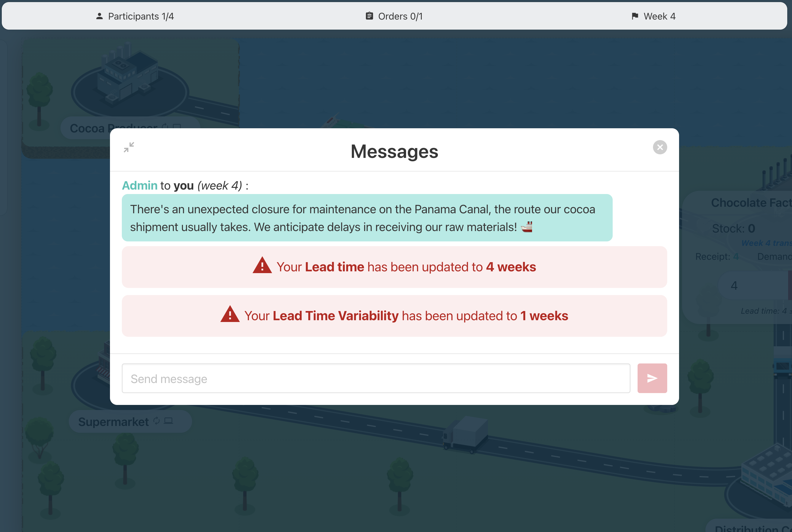Click the Send message input field
The height and width of the screenshot is (532, 792).
pyautogui.click(x=376, y=378)
